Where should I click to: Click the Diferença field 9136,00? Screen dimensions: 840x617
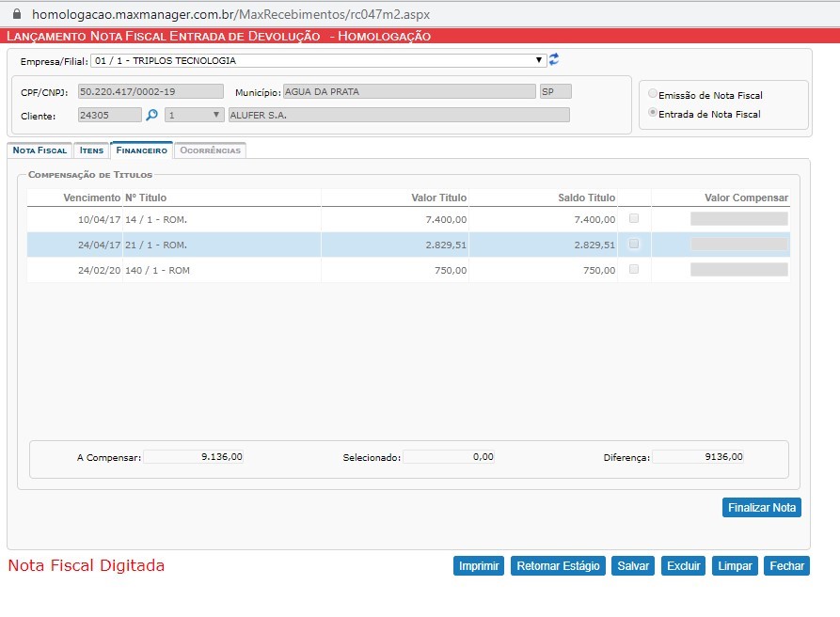(x=698, y=456)
